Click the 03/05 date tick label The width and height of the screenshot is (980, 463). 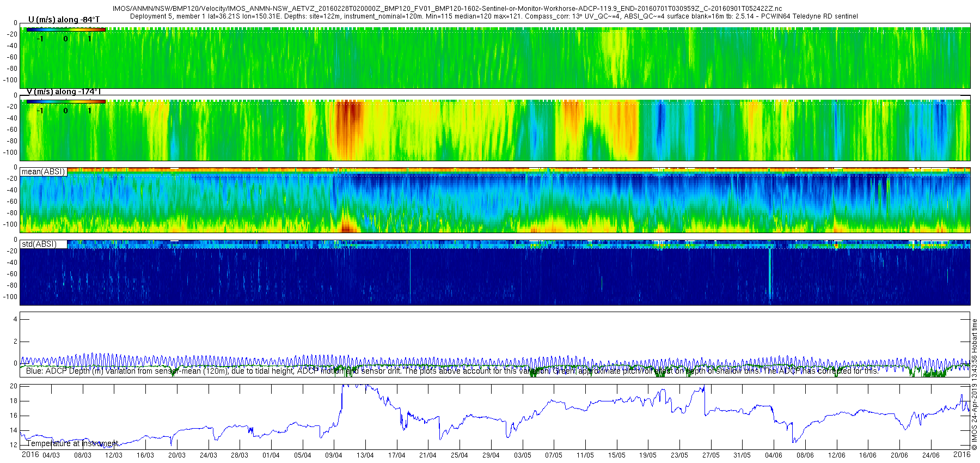point(523,455)
